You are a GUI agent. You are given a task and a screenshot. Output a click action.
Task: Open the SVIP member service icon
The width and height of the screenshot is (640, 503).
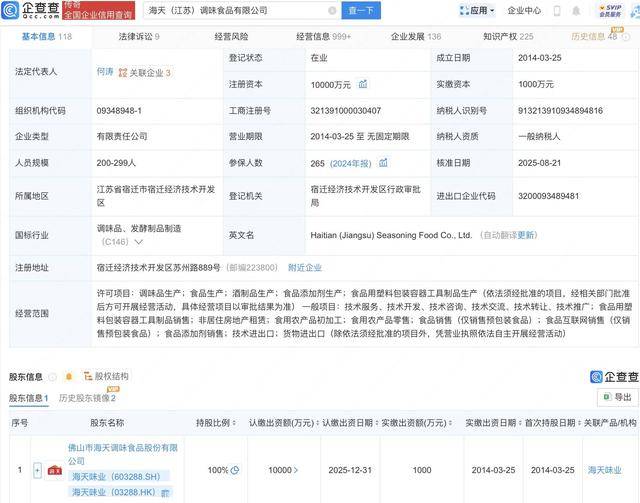click(x=610, y=11)
